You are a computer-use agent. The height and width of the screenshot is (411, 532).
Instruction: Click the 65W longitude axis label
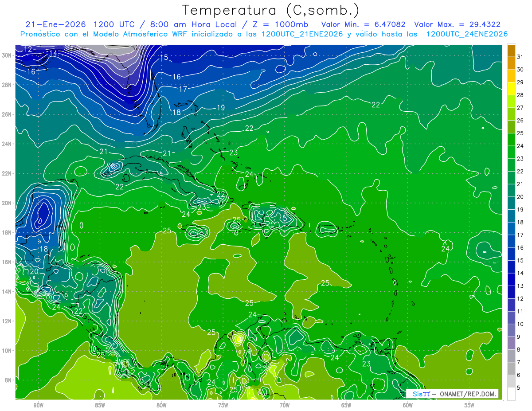coord(346,406)
